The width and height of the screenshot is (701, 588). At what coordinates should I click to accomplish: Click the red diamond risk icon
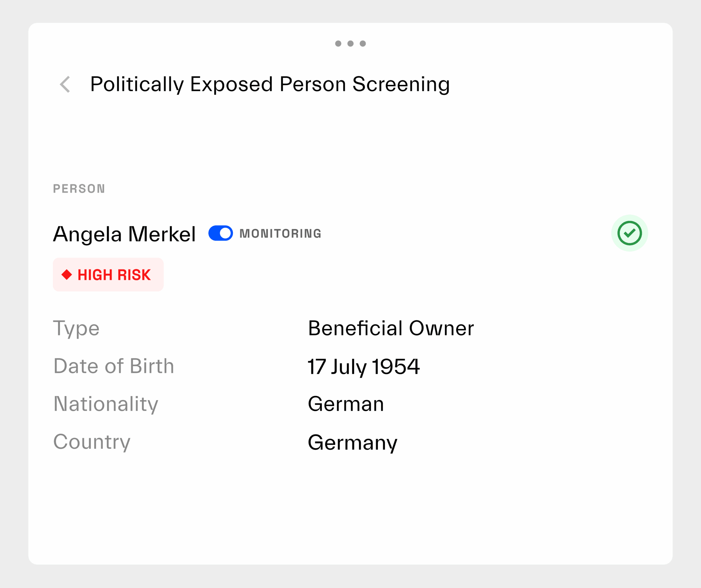coord(67,274)
